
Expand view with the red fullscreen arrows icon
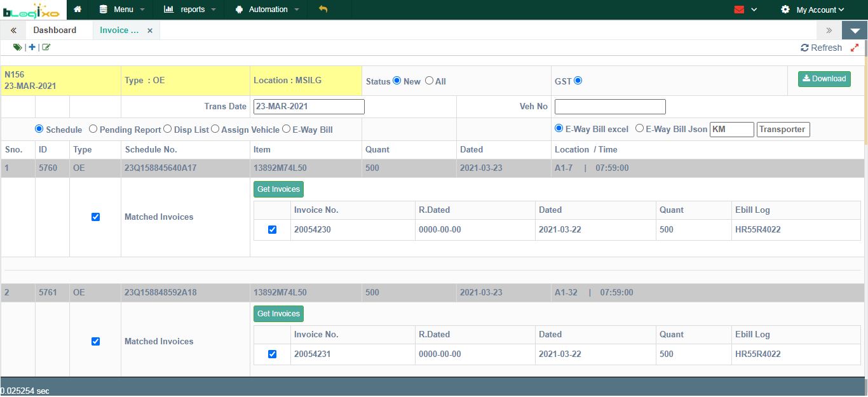[855, 47]
